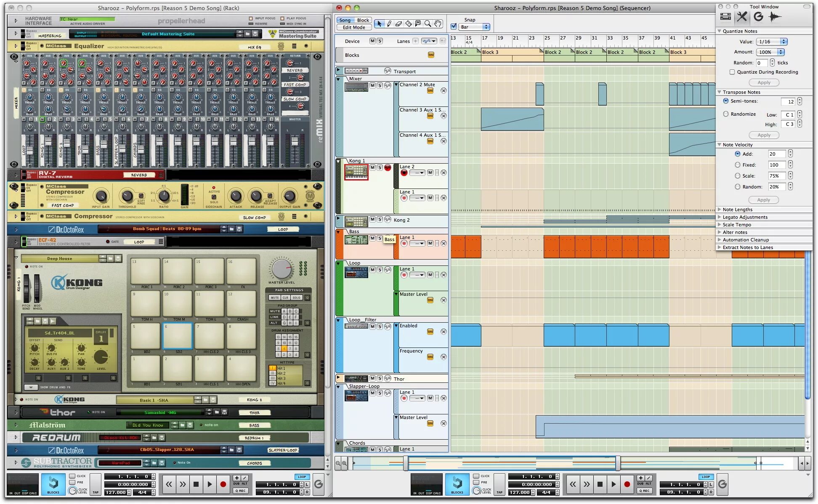Click the Edit Mode button

[354, 27]
